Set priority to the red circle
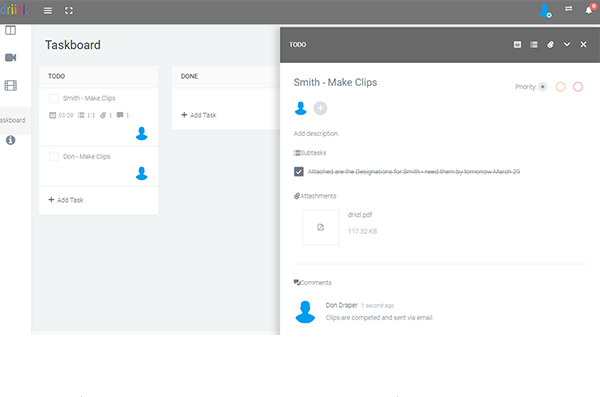Viewport: 600px width, 397px height. coord(578,87)
